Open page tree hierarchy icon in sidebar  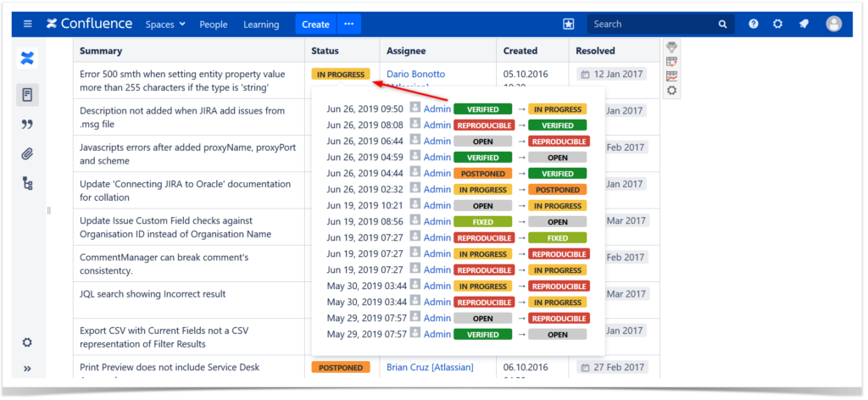pyautogui.click(x=27, y=184)
